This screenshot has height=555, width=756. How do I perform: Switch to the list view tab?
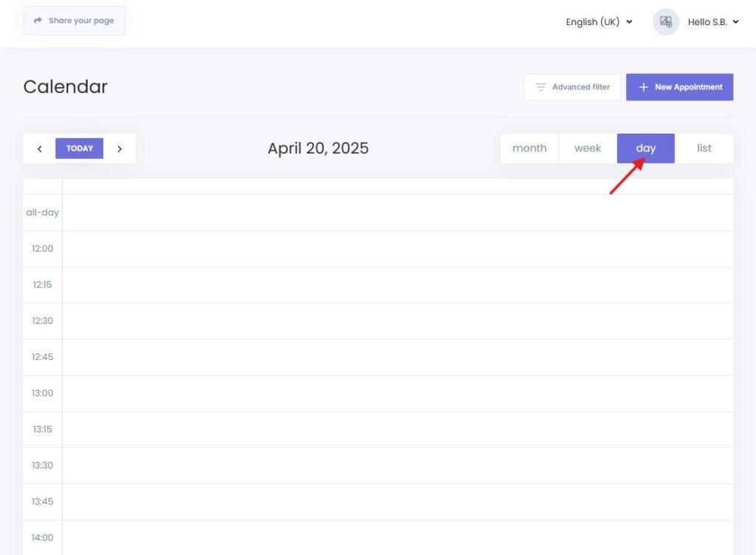click(704, 148)
